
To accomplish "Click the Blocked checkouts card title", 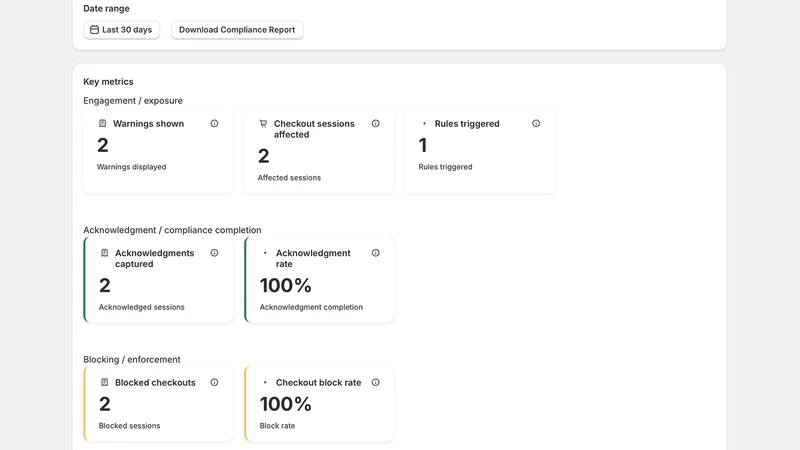I will [x=155, y=383].
